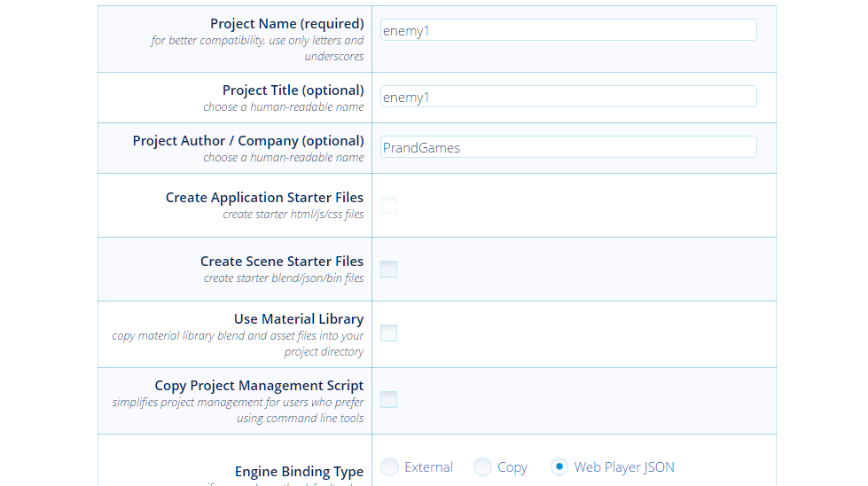Click the 'Project Title (optional)' heading
This screenshot has width=868, height=486.
coord(293,90)
